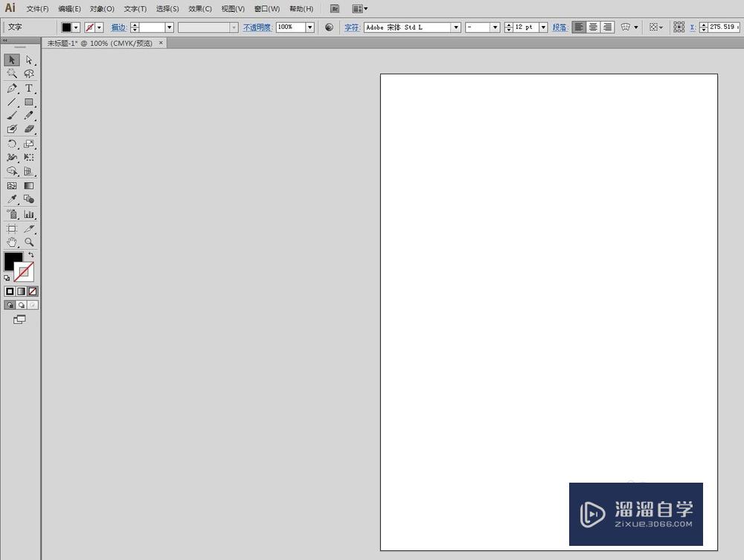Select the Eraser tool

pyautogui.click(x=29, y=129)
